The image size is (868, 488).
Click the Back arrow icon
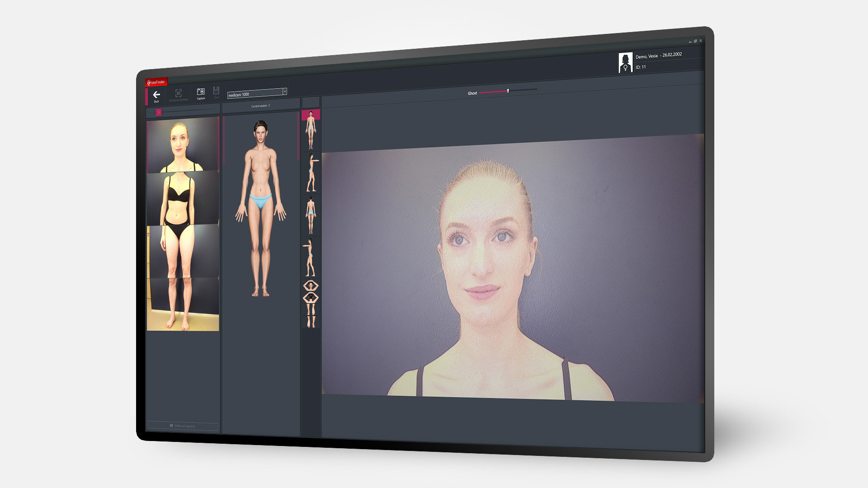click(156, 95)
